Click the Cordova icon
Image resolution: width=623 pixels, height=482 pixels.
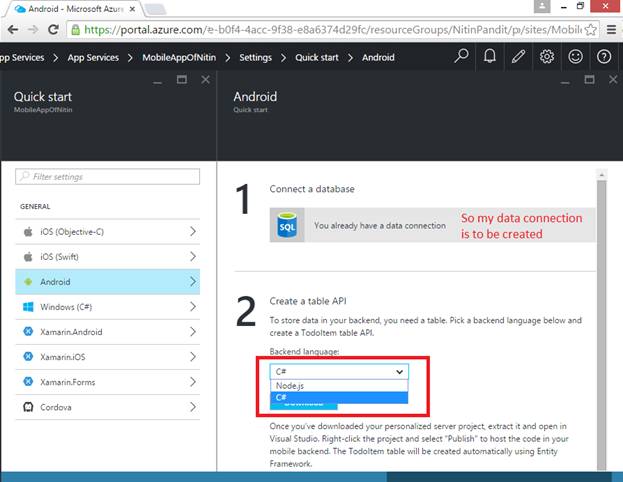(x=28, y=407)
